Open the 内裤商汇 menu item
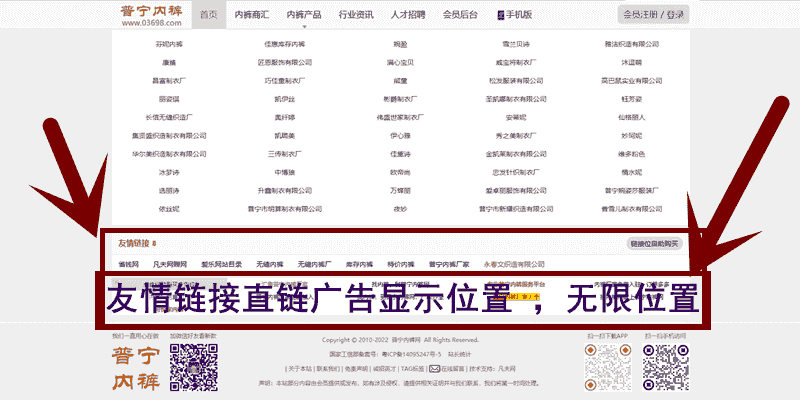 coord(251,15)
